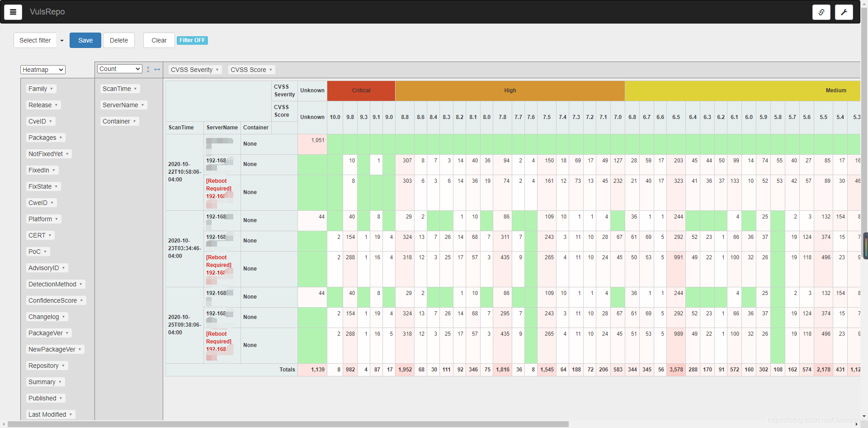Open the Count aggregator dropdown
This screenshot has height=428, width=868.
120,69
